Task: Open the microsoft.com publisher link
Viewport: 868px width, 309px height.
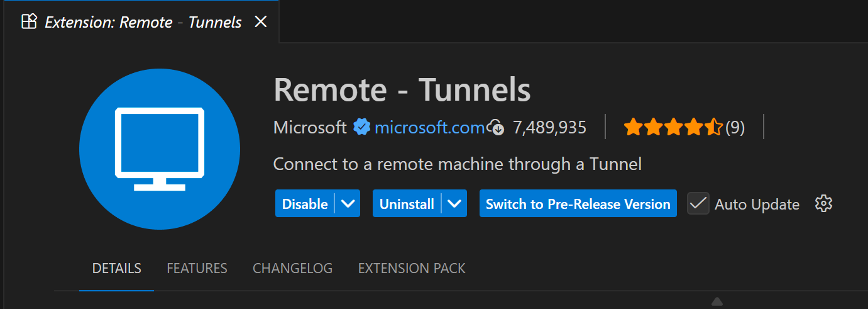Action: click(429, 128)
